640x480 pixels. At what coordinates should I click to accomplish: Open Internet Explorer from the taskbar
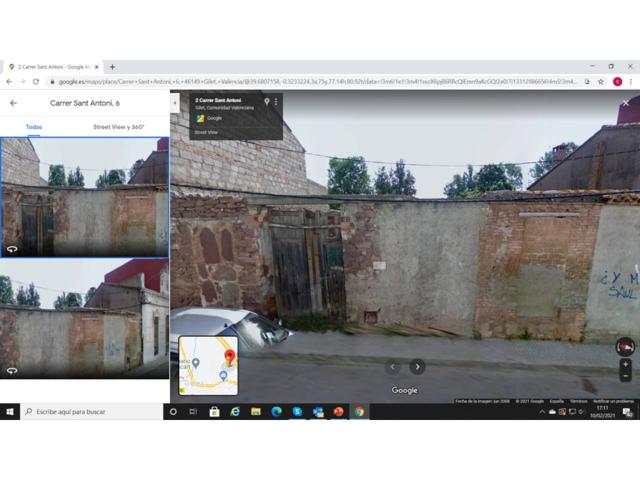pos(235,412)
